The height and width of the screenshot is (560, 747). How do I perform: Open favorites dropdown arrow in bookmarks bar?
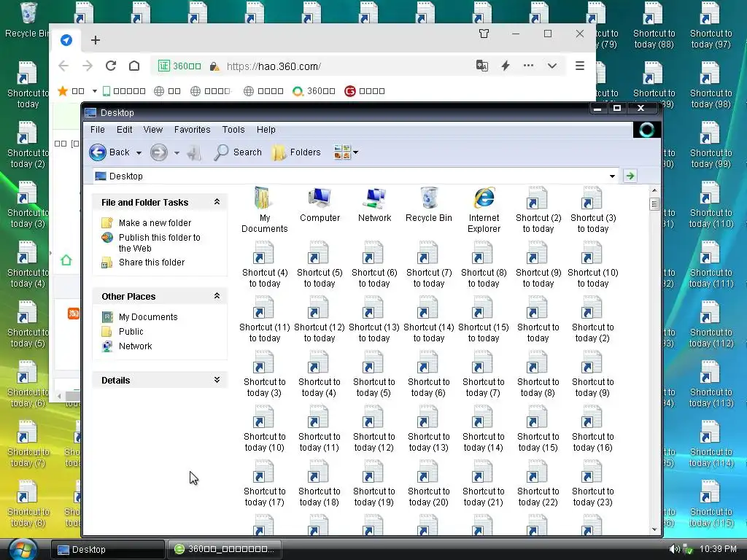coord(94,91)
